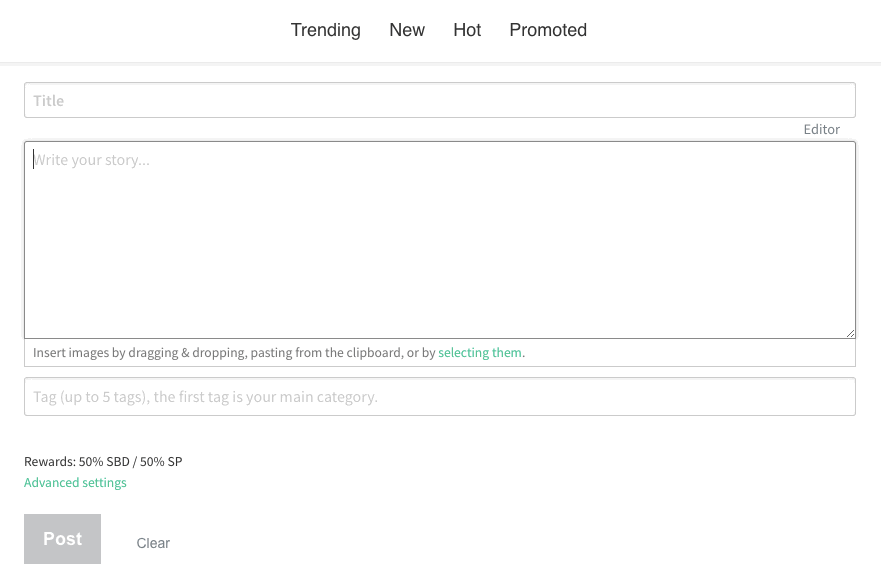Expand the Advanced settings options
This screenshot has height=580, width=881.
click(x=75, y=482)
